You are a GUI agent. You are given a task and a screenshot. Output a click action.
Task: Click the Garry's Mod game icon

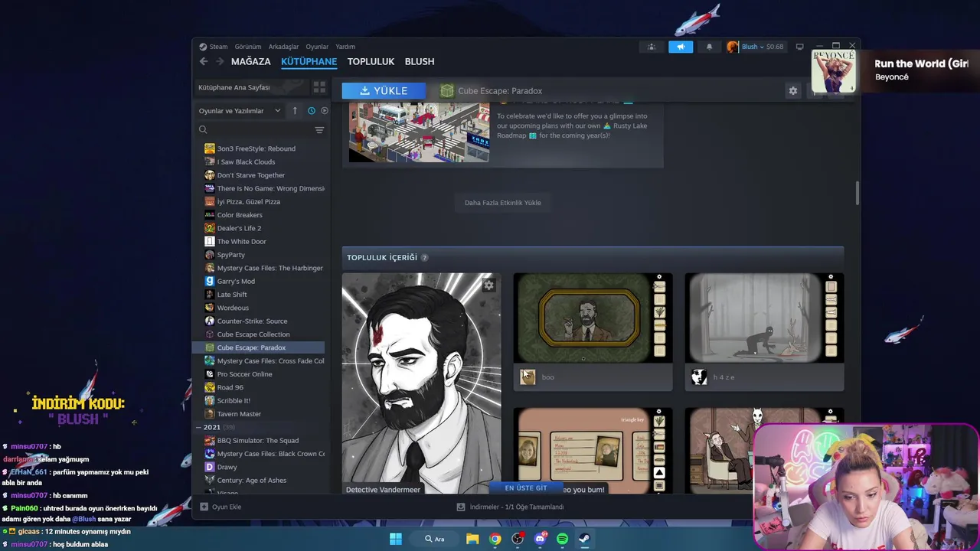point(210,281)
